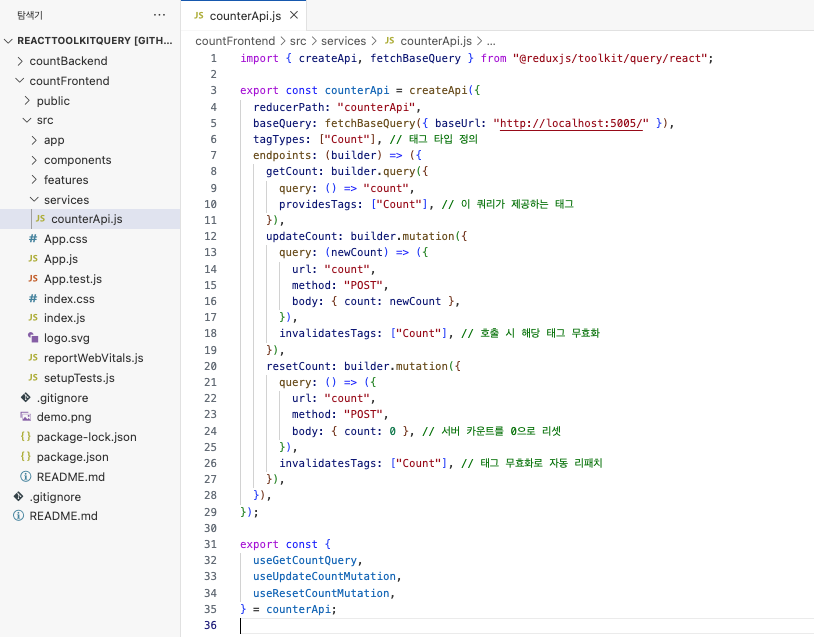Click the useGetCountQuery export name
The height and width of the screenshot is (637, 814).
pyautogui.click(x=305, y=560)
